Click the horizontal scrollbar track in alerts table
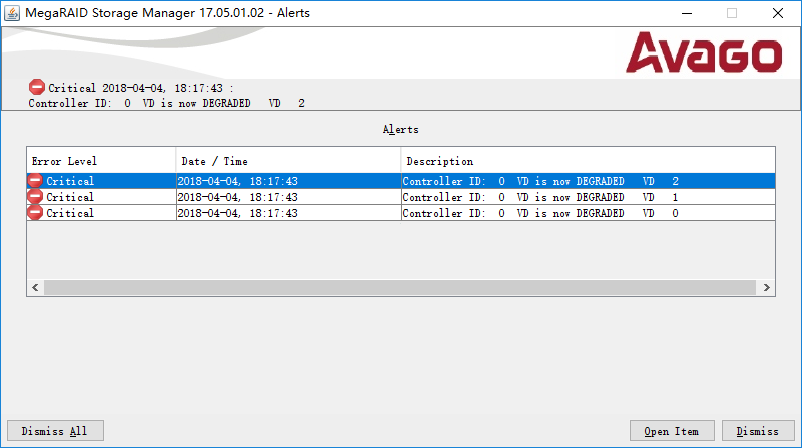The width and height of the screenshot is (802, 448). click(x=400, y=287)
